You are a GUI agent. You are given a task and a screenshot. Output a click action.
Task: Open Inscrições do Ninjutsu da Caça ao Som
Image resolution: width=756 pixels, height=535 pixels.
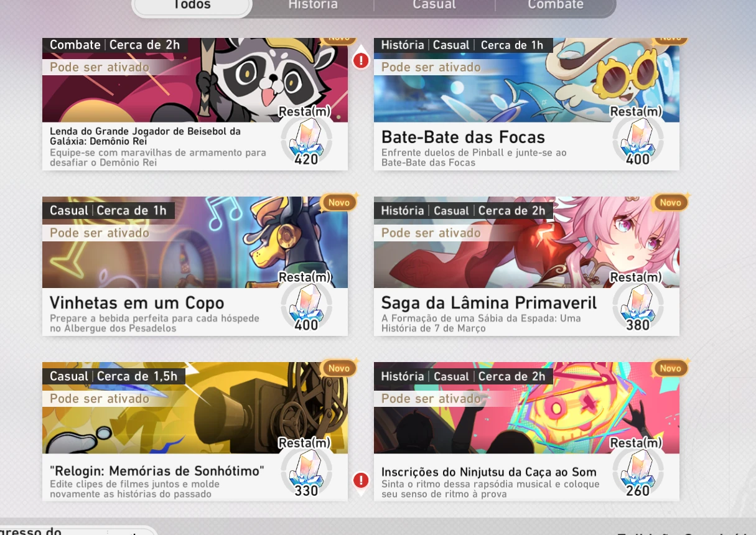[489, 472]
